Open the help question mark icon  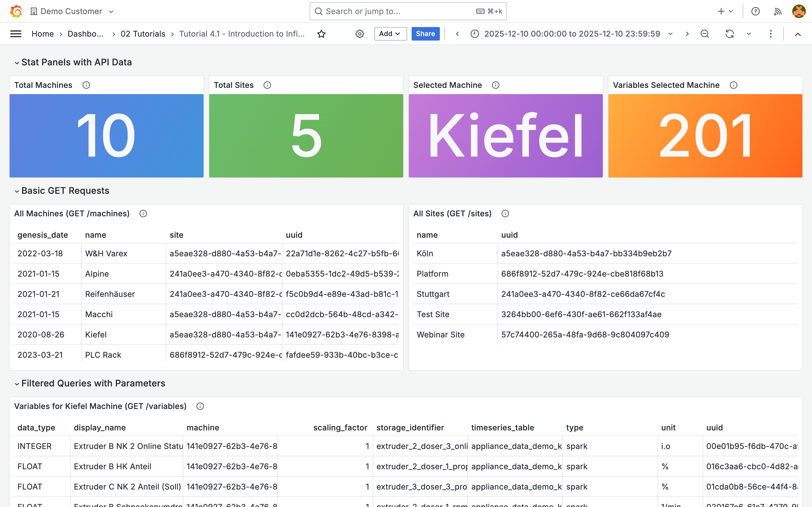click(755, 11)
